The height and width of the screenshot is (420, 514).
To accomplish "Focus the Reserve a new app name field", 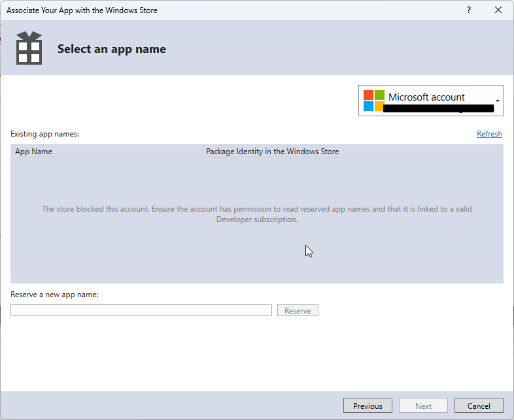I will [141, 310].
